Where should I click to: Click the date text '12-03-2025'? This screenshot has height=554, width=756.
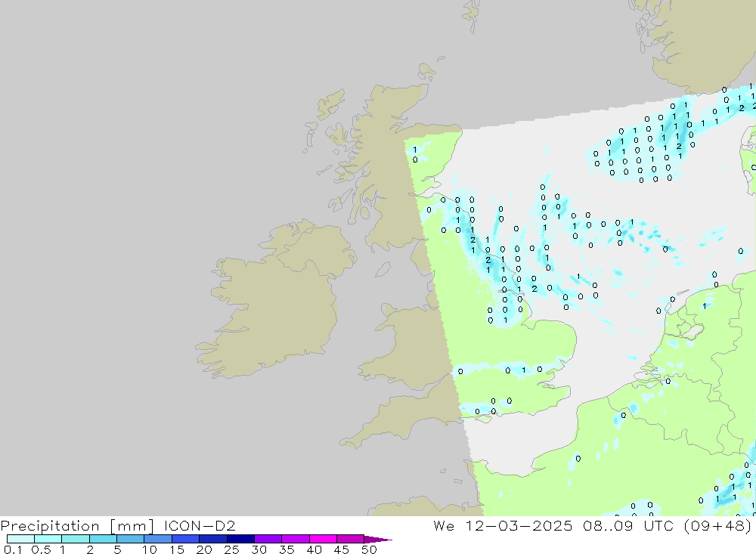point(519,525)
